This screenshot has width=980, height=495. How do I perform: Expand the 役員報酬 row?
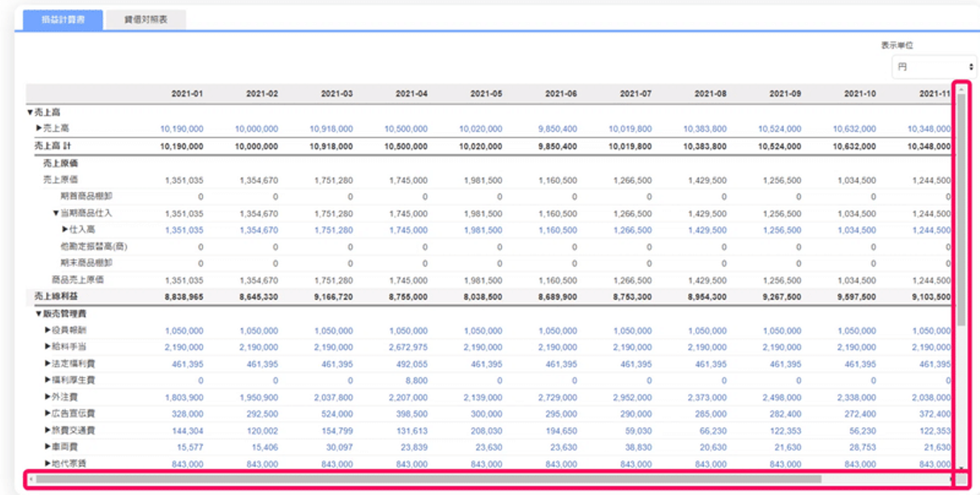(x=48, y=330)
